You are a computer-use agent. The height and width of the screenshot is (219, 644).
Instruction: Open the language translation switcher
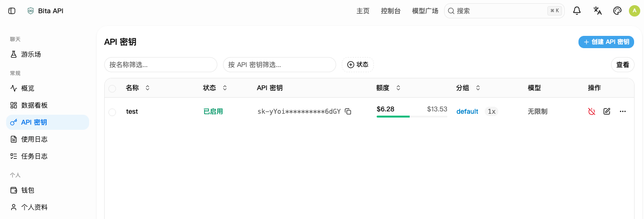coord(597,11)
